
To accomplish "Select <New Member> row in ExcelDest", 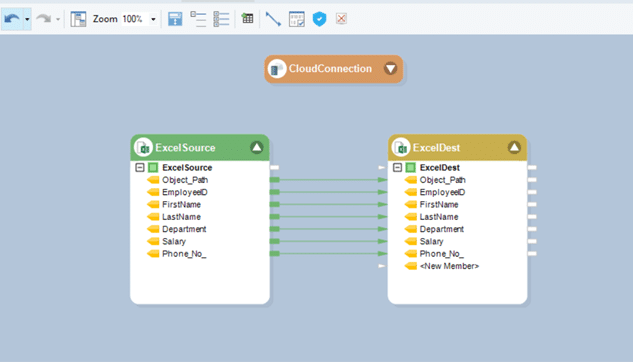I will click(x=449, y=266).
